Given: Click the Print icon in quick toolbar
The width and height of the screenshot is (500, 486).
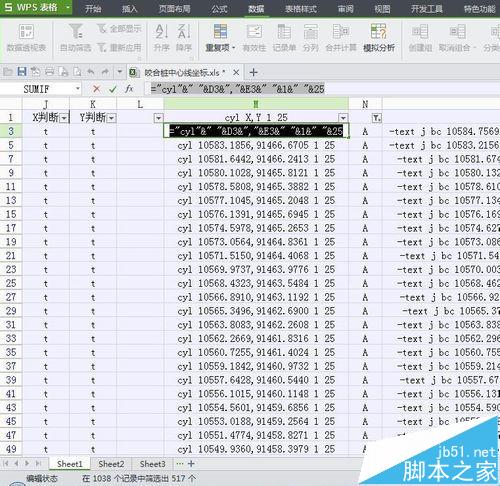Looking at the screenshot, I should tap(49, 72).
